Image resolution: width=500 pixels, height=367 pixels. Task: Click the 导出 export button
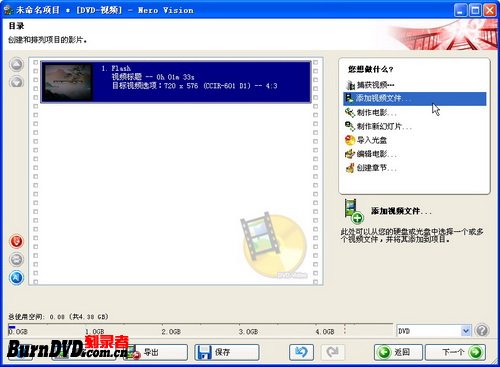click(x=155, y=352)
